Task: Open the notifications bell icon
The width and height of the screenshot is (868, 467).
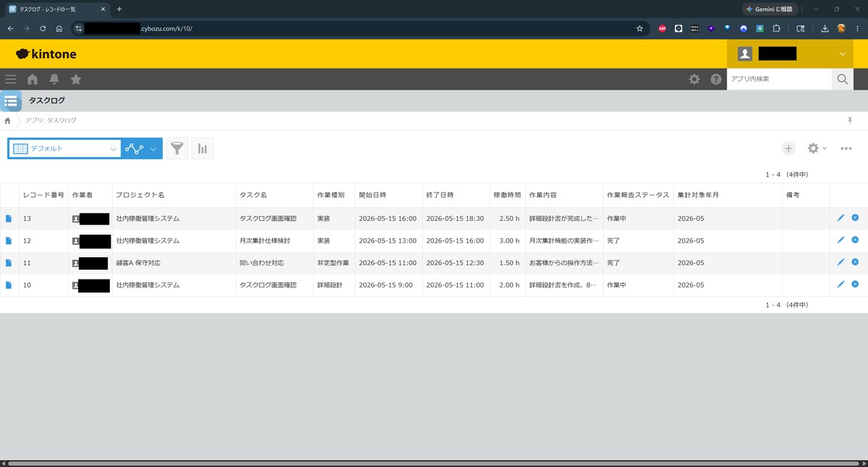Action: [54, 80]
